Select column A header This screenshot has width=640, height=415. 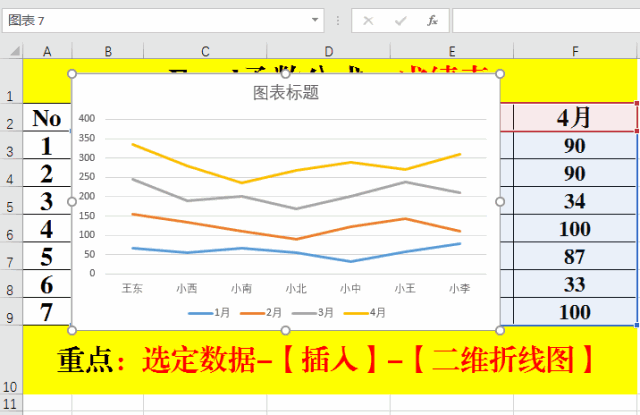[x=47, y=51]
